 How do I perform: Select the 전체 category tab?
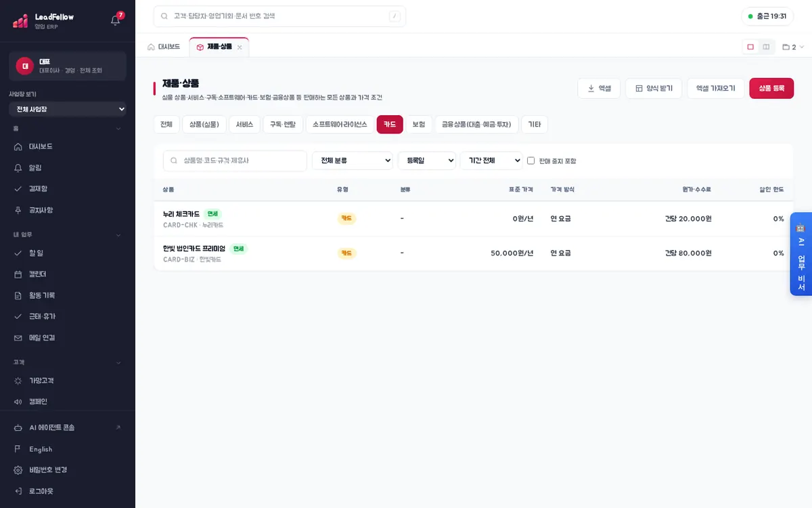(166, 125)
